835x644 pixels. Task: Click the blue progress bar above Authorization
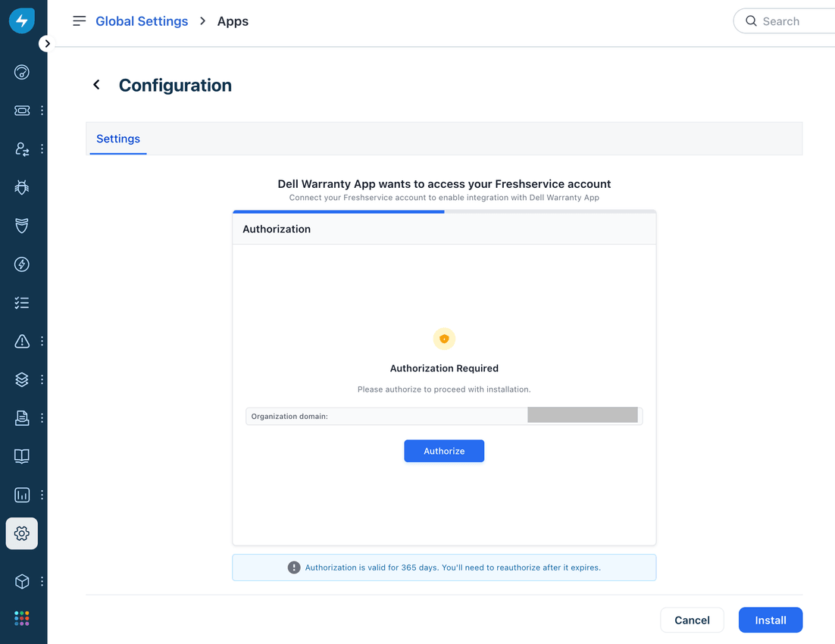[x=338, y=211]
